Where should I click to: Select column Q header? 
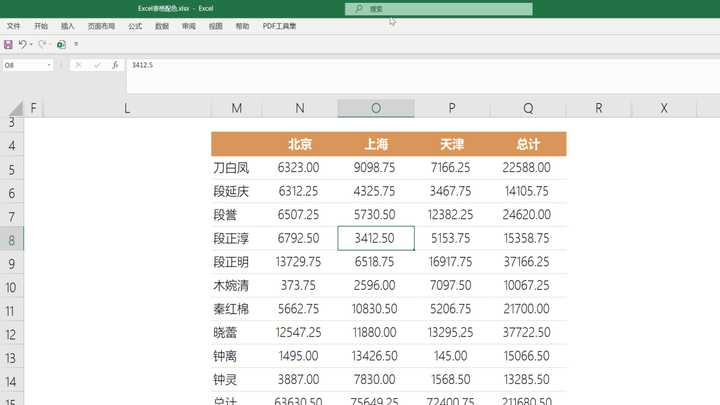[x=528, y=108]
